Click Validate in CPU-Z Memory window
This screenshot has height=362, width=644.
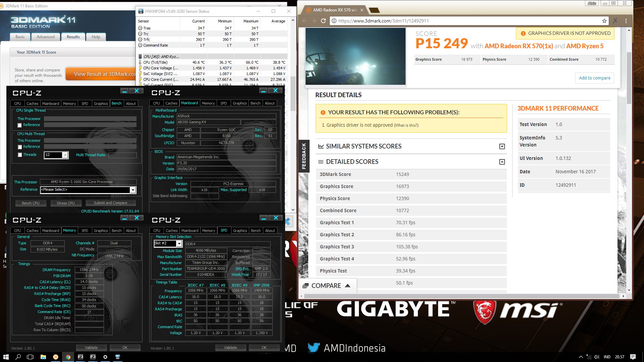91,348
